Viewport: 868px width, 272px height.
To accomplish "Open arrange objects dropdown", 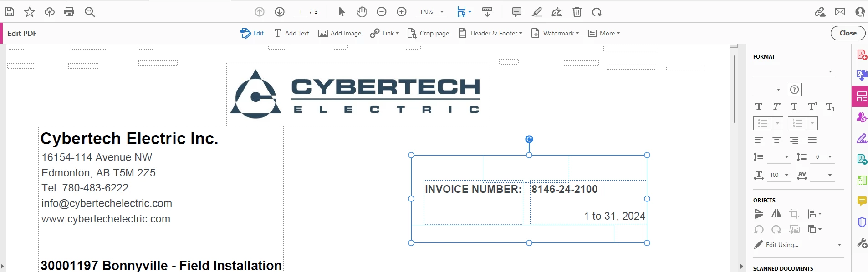I will [x=814, y=229].
